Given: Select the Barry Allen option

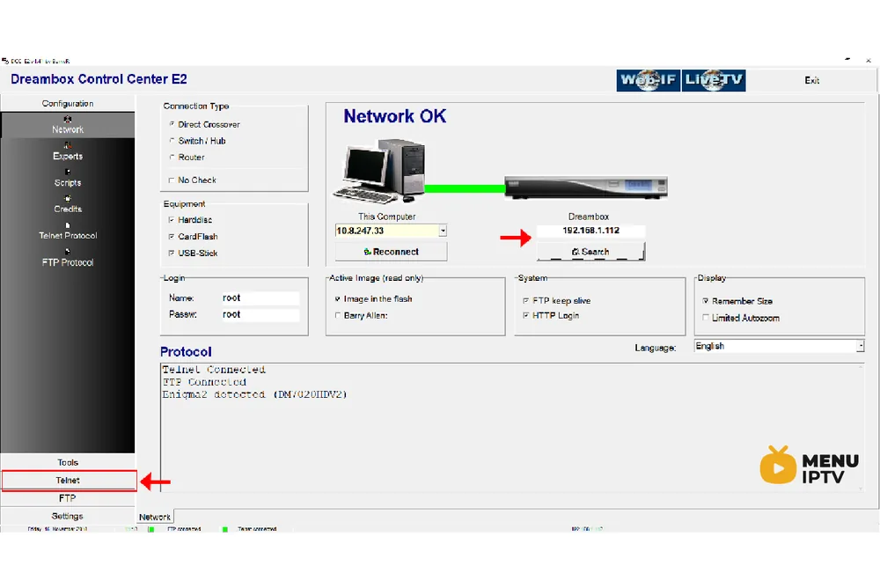Looking at the screenshot, I should [x=338, y=316].
